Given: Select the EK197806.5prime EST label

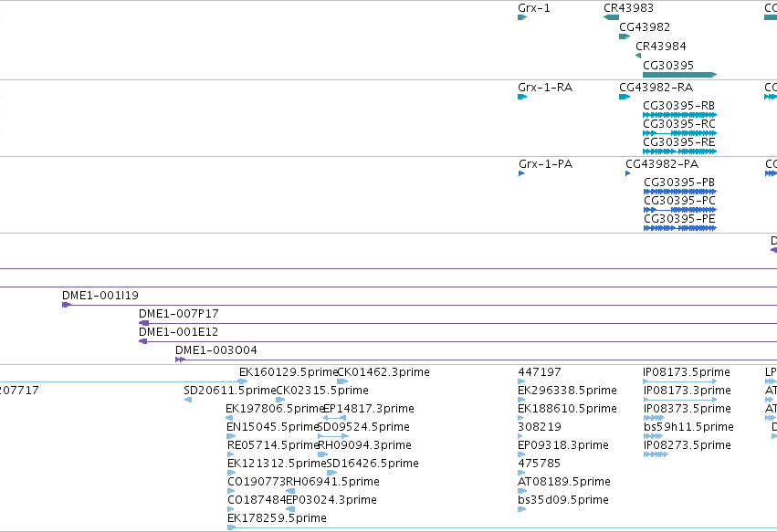Looking at the screenshot, I should (x=275, y=409).
